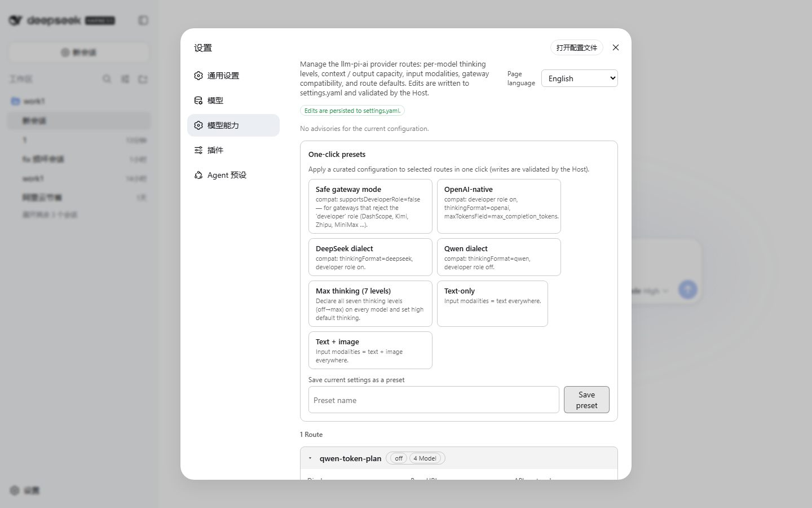Toggle the sidebar panel icon in main window

coord(143,20)
